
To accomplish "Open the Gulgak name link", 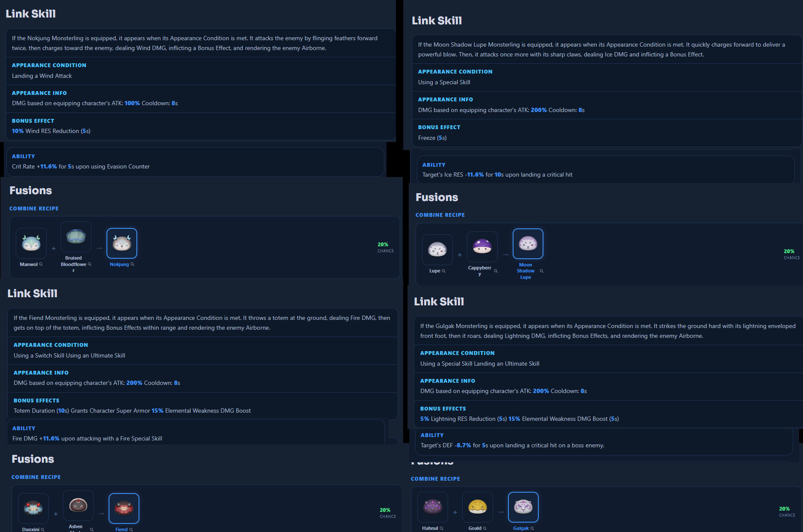I will [x=521, y=528].
